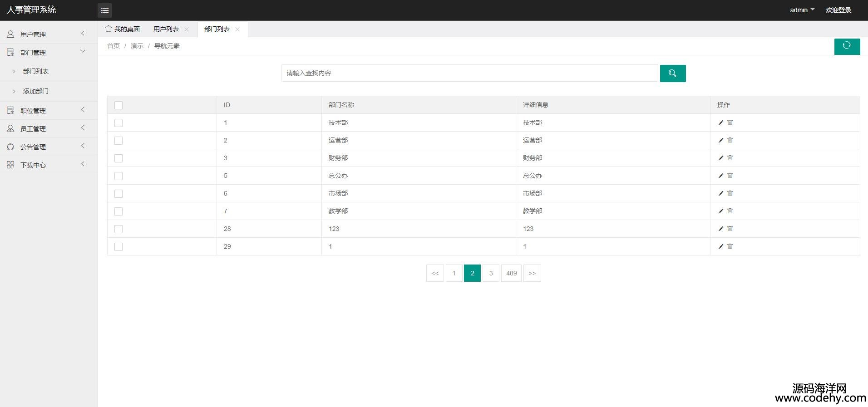Image resolution: width=868 pixels, height=407 pixels.
Task: Switch to the 我的桌面 tab
Action: [123, 29]
